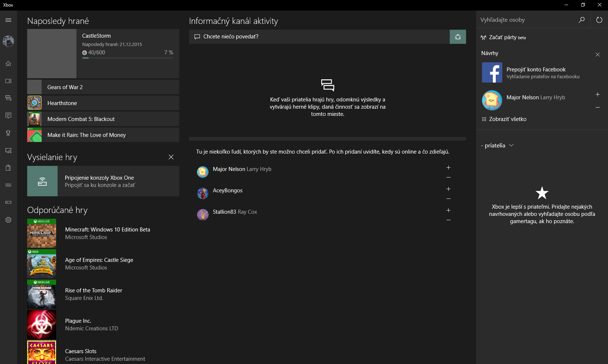
Task: Click the share post button icon
Action: (458, 37)
